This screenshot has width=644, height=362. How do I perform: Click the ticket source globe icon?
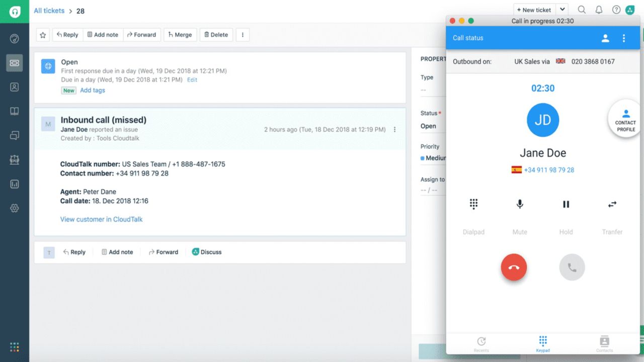[48, 65]
